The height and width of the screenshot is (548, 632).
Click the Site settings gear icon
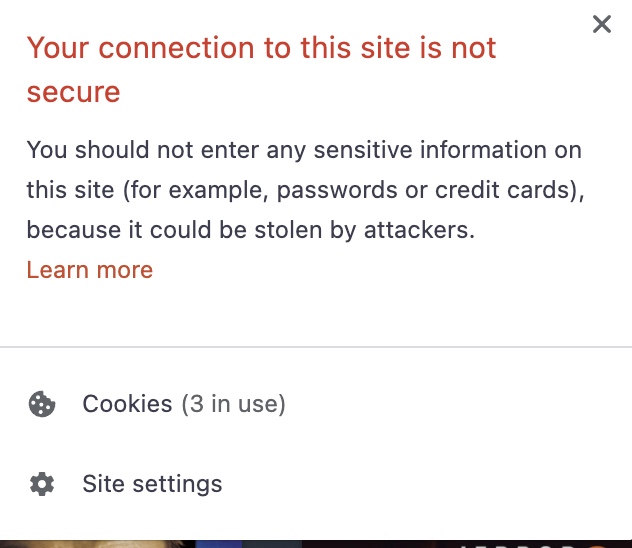(42, 485)
